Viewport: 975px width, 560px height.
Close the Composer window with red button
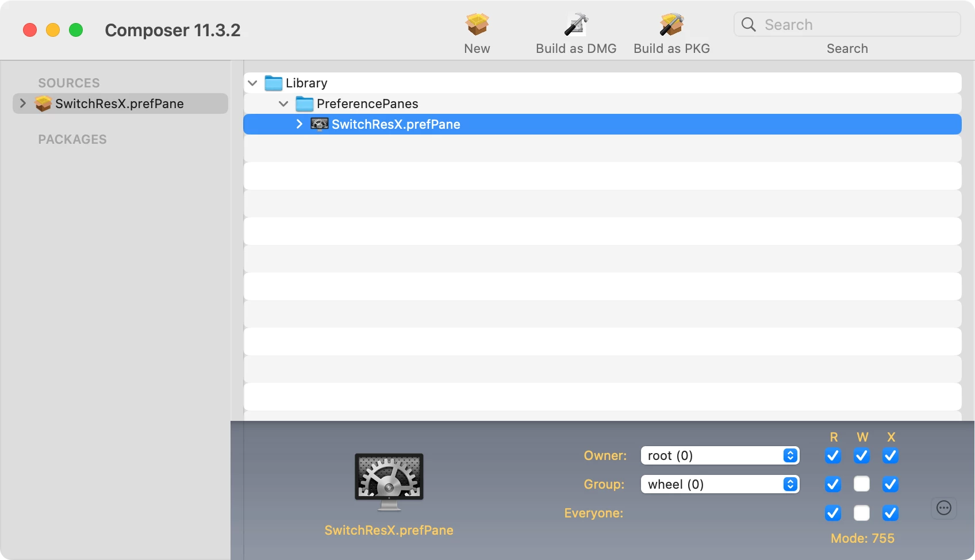(x=30, y=30)
